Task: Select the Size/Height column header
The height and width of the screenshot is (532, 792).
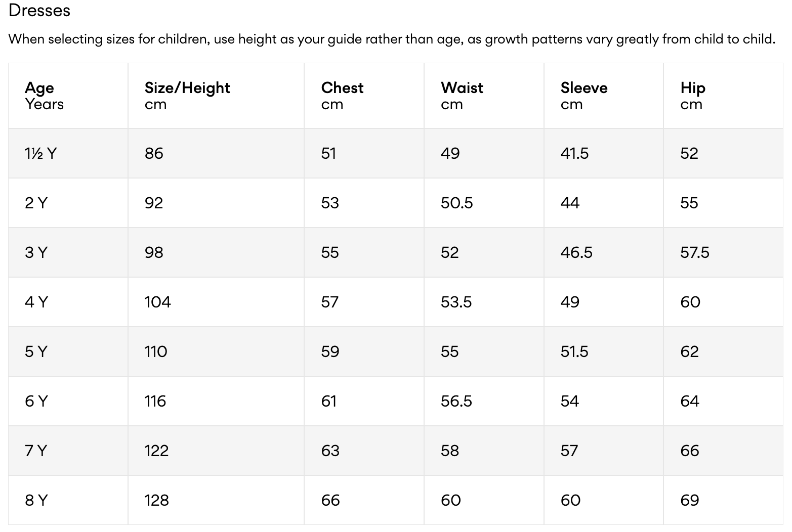Action: (187, 96)
